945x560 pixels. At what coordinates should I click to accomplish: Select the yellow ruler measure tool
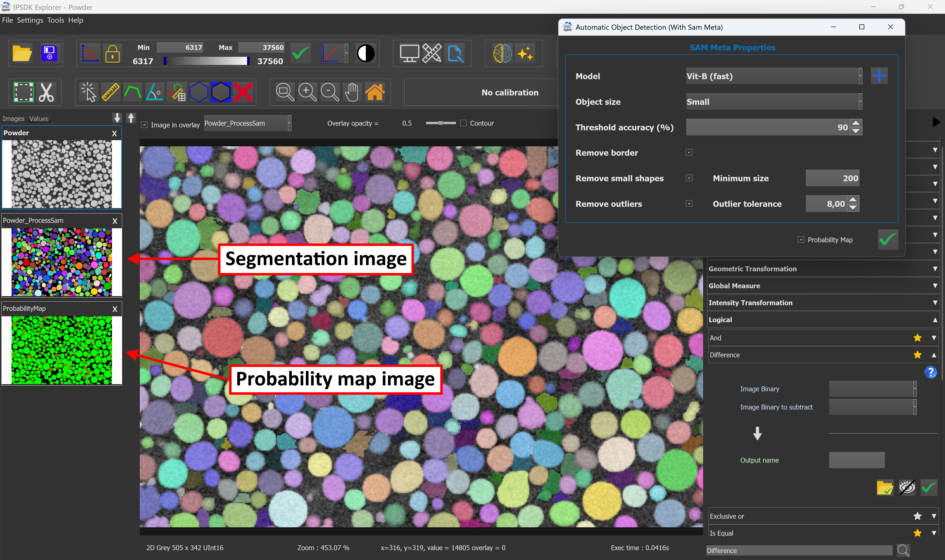click(110, 92)
